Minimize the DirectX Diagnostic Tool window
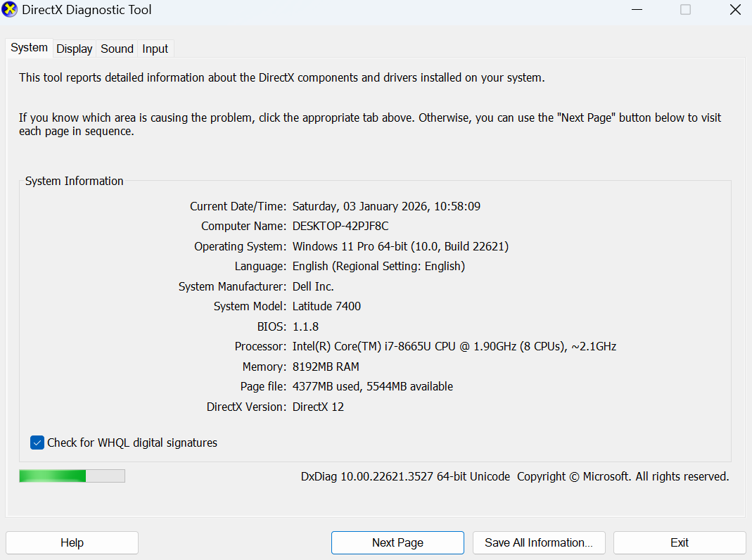 click(x=637, y=10)
